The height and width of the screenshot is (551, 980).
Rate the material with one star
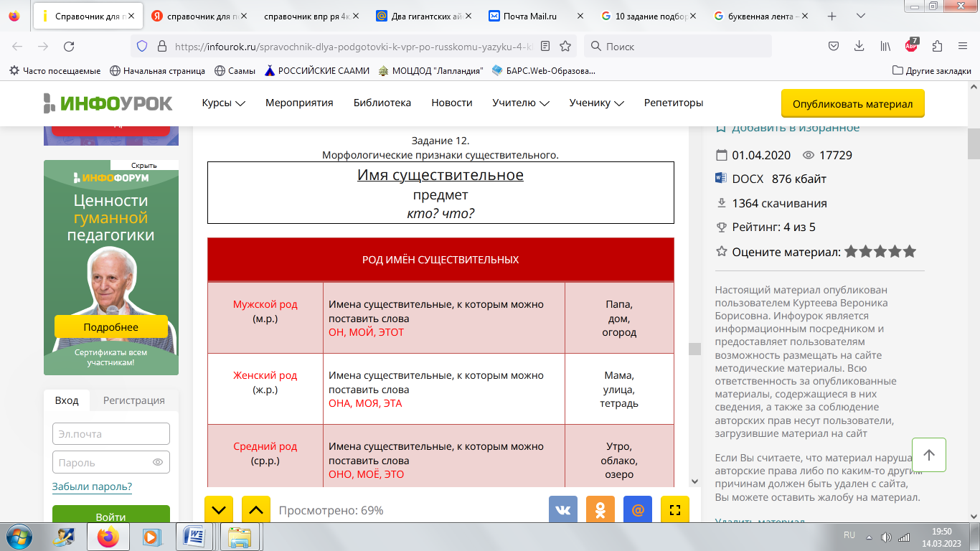(852, 251)
